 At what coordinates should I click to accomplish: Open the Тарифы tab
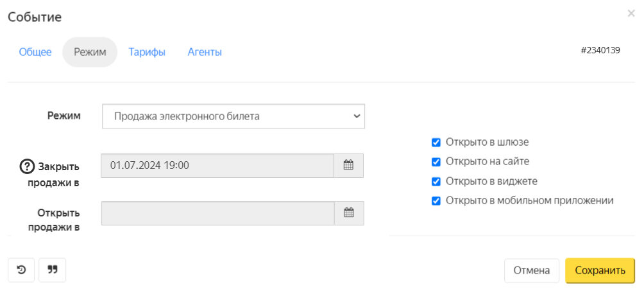click(147, 52)
